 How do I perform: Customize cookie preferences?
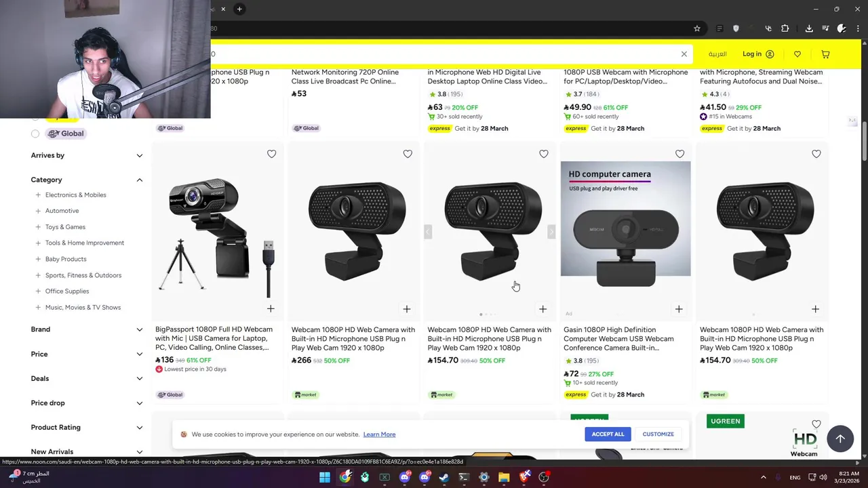658,434
